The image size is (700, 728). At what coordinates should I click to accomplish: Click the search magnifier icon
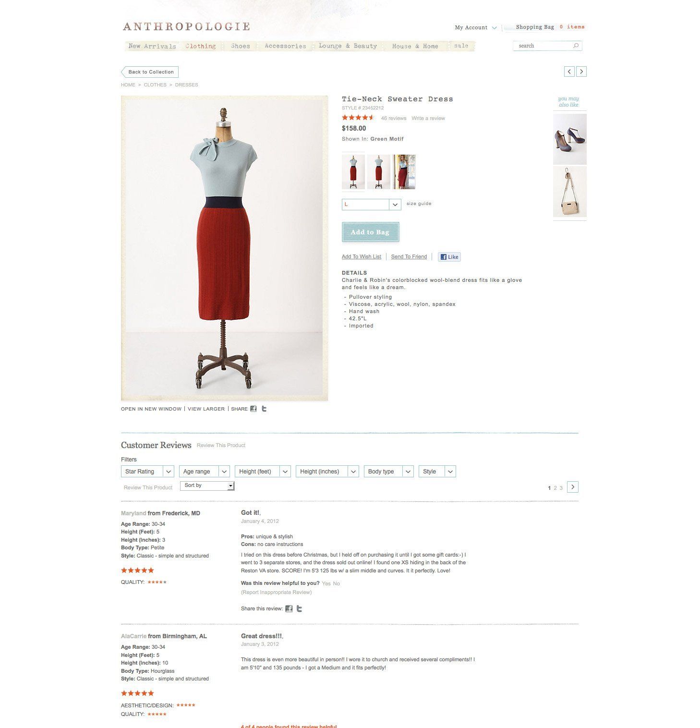(576, 46)
